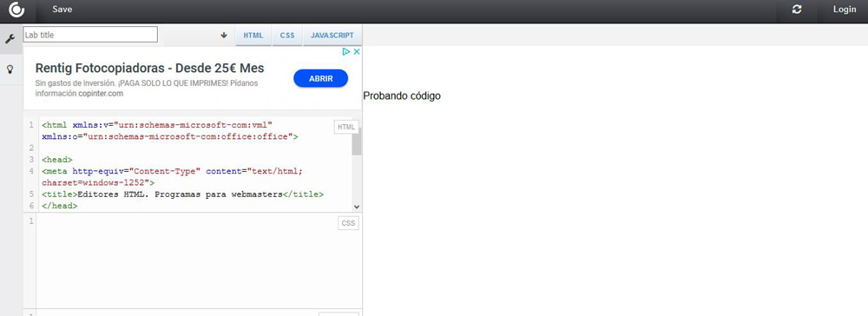Click the ABRIR ad button
This screenshot has height=316, width=868.
coord(320,79)
